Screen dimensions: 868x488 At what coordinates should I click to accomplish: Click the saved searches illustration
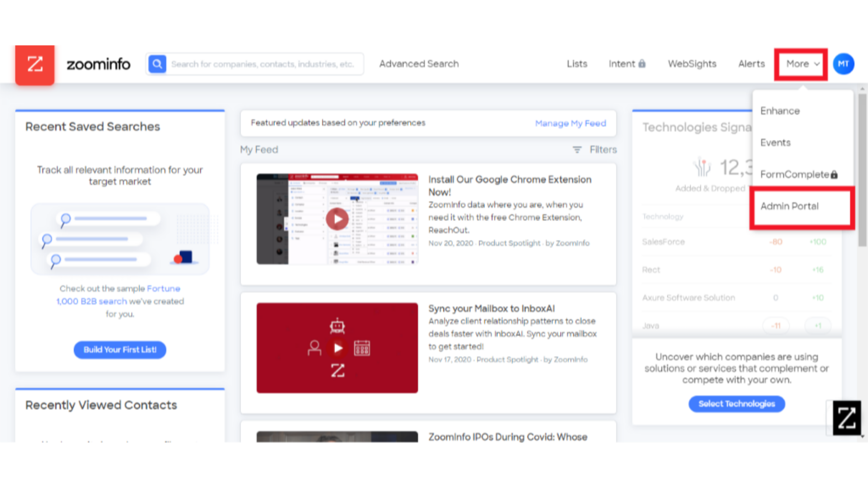(120, 239)
